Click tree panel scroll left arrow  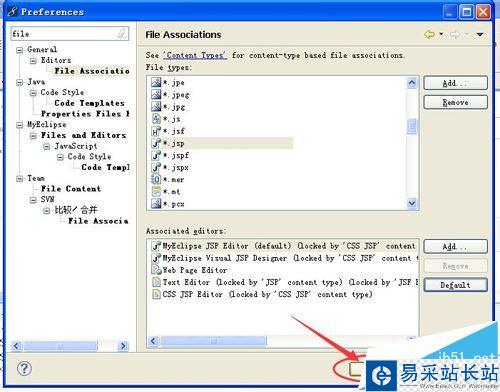click(x=17, y=346)
